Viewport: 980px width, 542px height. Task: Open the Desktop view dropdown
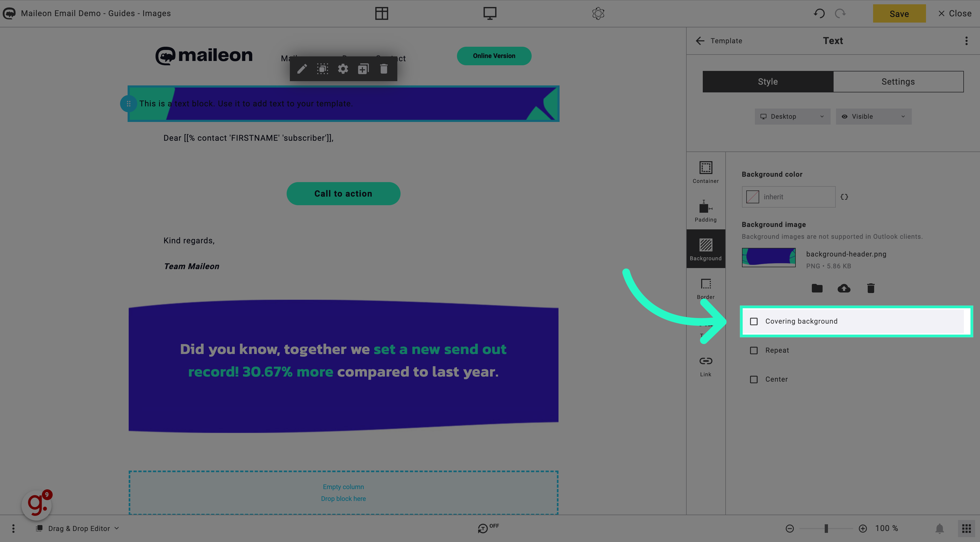(792, 116)
